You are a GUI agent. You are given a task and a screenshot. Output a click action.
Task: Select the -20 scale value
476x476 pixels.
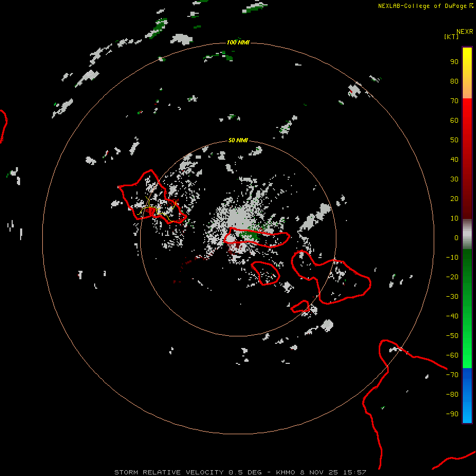[x=452, y=277]
